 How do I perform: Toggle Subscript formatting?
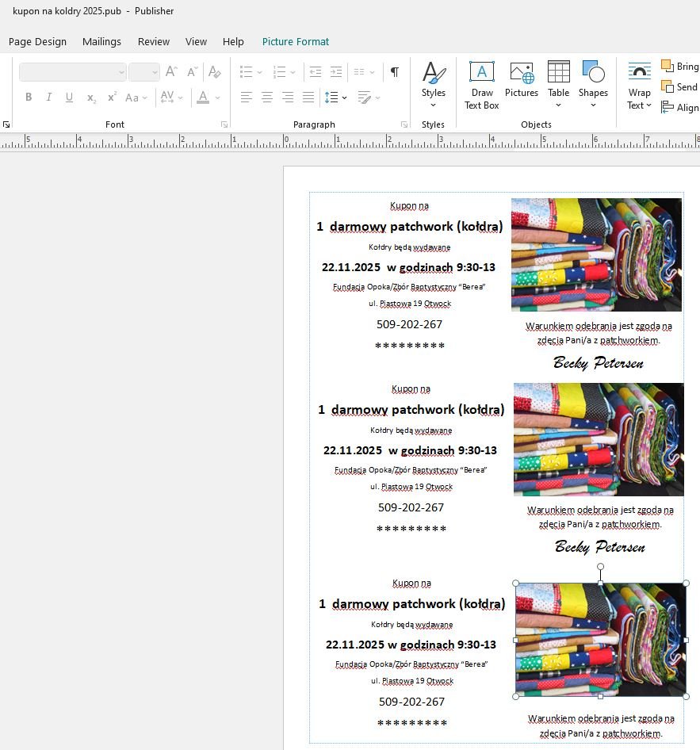coord(91,98)
